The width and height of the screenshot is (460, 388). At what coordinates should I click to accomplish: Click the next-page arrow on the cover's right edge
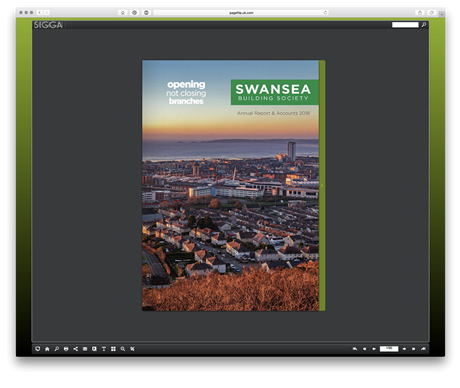click(x=322, y=186)
